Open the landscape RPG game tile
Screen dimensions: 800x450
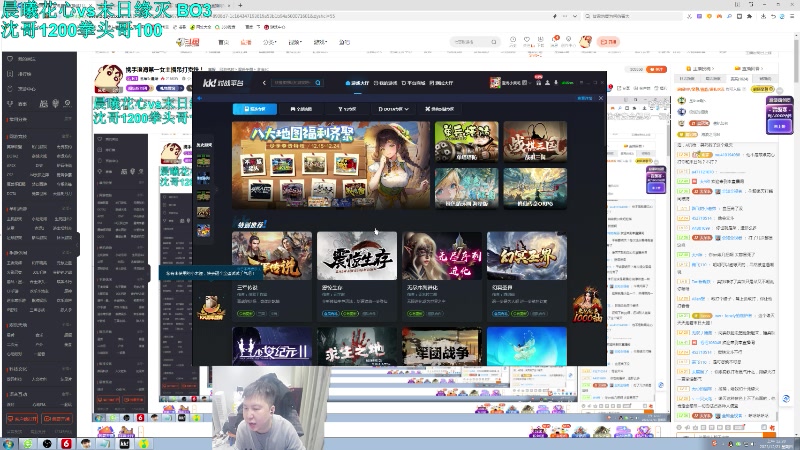pyautogui.click(x=535, y=188)
